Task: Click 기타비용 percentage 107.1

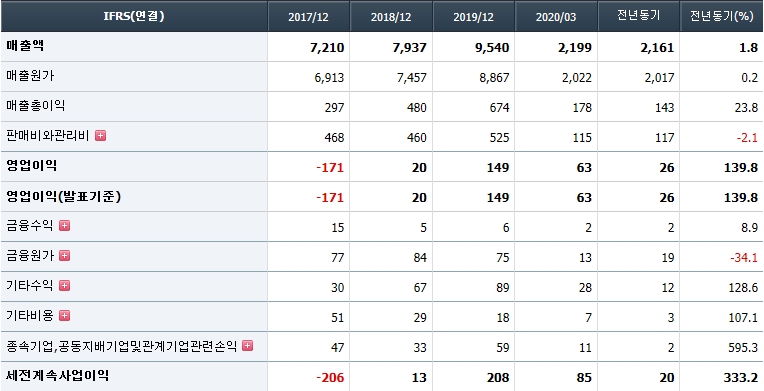Action: coord(744,318)
